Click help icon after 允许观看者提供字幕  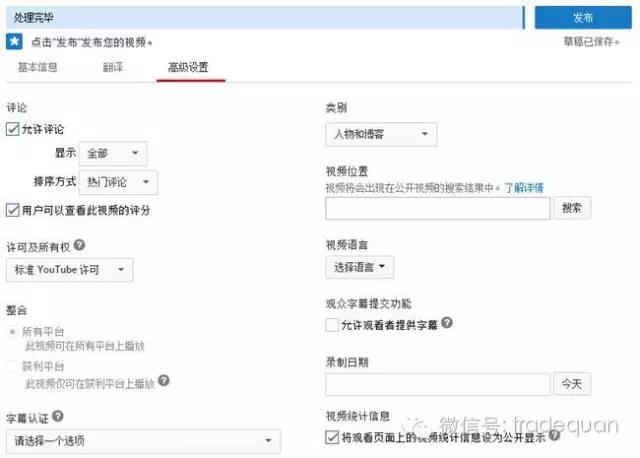pyautogui.click(x=447, y=323)
